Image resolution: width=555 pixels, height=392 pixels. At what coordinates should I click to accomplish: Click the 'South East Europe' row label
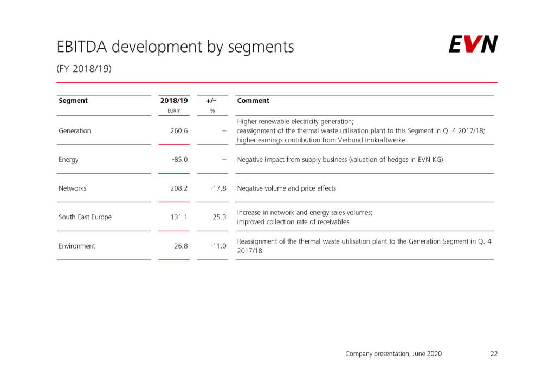[85, 217]
